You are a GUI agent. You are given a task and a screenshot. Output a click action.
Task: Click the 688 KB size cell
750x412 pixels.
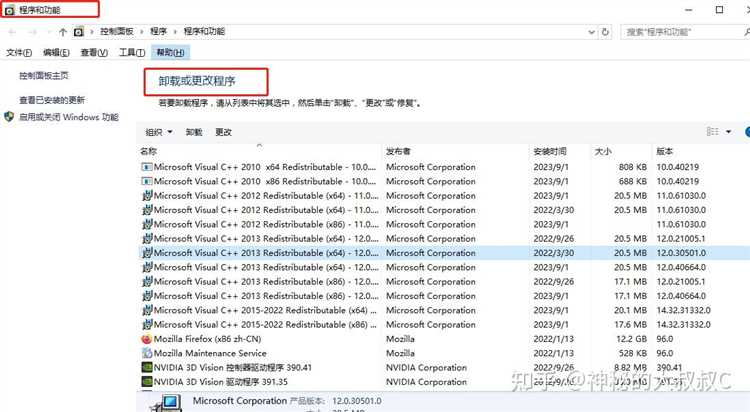click(x=633, y=181)
